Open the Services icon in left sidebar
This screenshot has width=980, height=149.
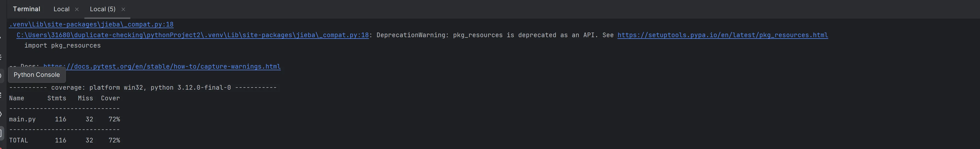coord(2,114)
